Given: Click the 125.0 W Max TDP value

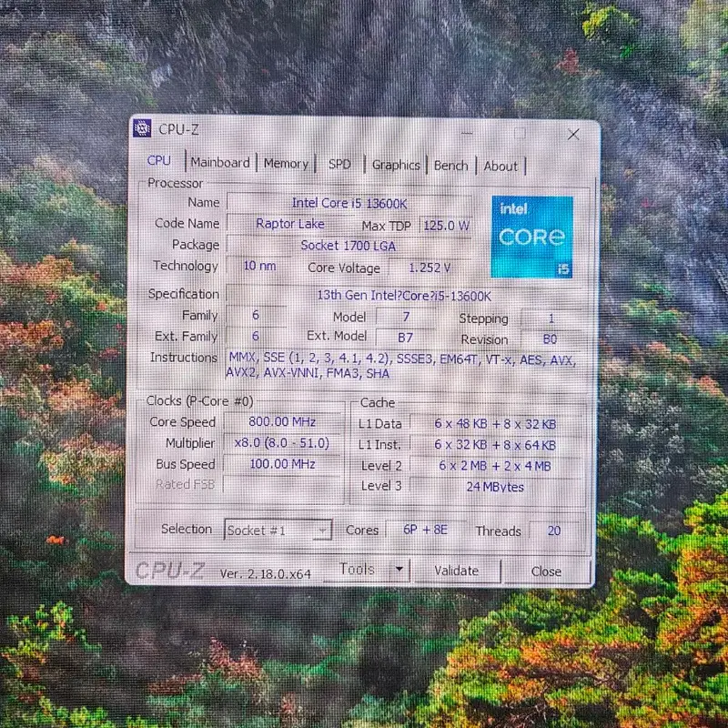Looking at the screenshot, I should 446,226.
